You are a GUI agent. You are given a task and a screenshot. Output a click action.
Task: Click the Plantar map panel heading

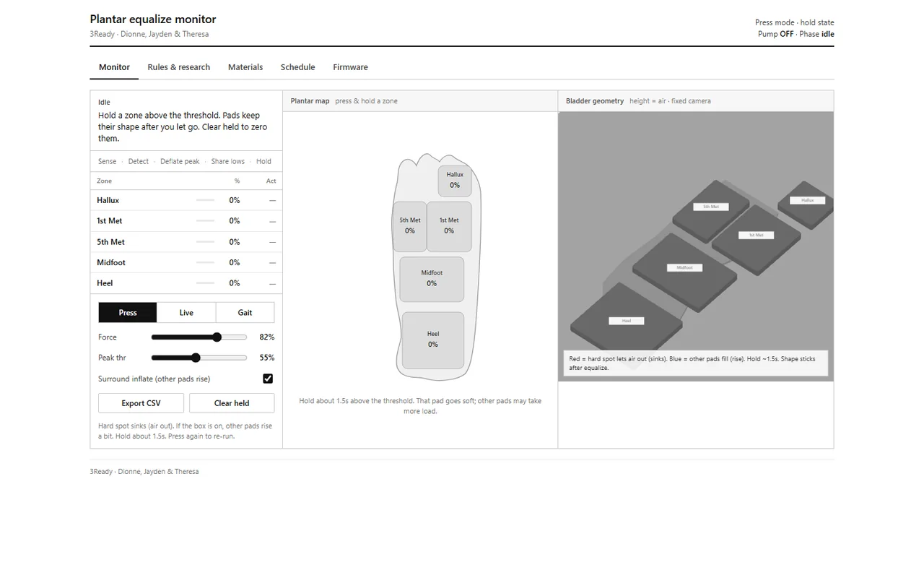tap(310, 101)
